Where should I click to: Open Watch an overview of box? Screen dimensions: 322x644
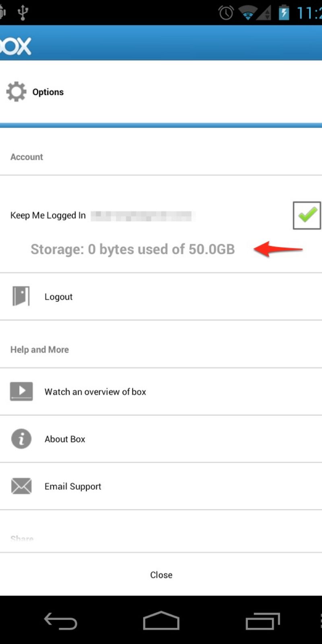coord(95,392)
